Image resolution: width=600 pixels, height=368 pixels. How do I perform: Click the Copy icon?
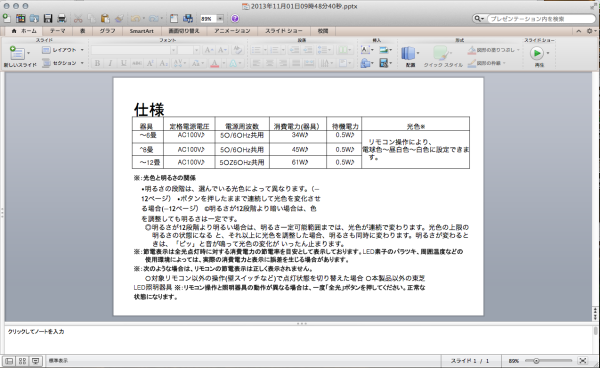tap(91, 18)
